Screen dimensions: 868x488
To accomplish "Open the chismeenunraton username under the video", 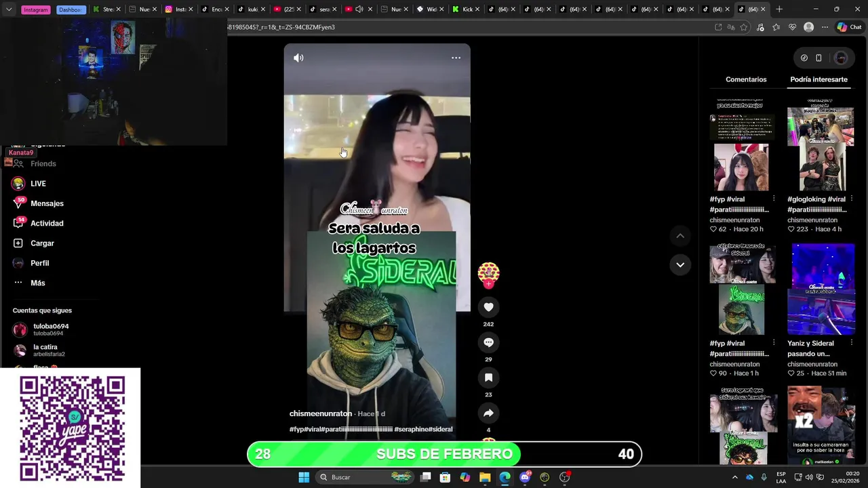I will point(321,413).
